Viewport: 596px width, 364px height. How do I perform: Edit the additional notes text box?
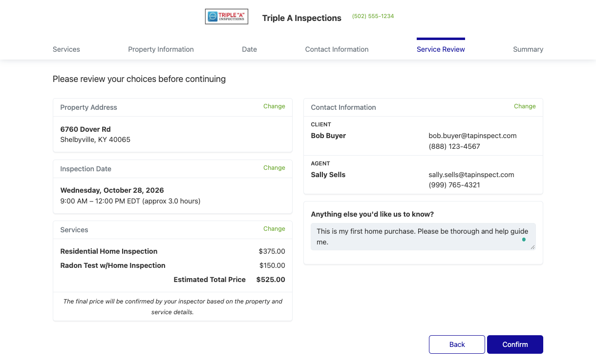pos(423,237)
